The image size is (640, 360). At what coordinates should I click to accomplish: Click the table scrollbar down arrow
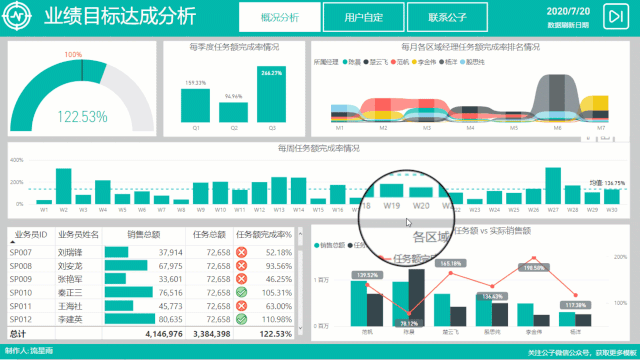pyautogui.click(x=300, y=328)
